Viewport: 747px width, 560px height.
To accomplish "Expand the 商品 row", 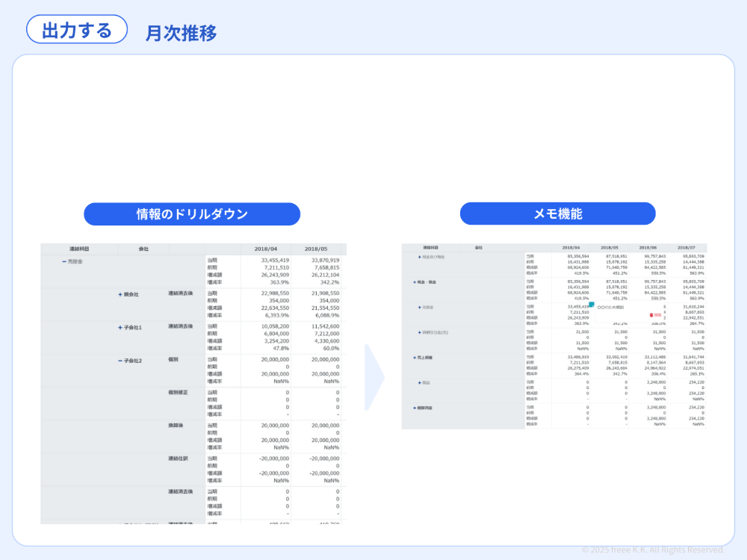I will click(419, 382).
